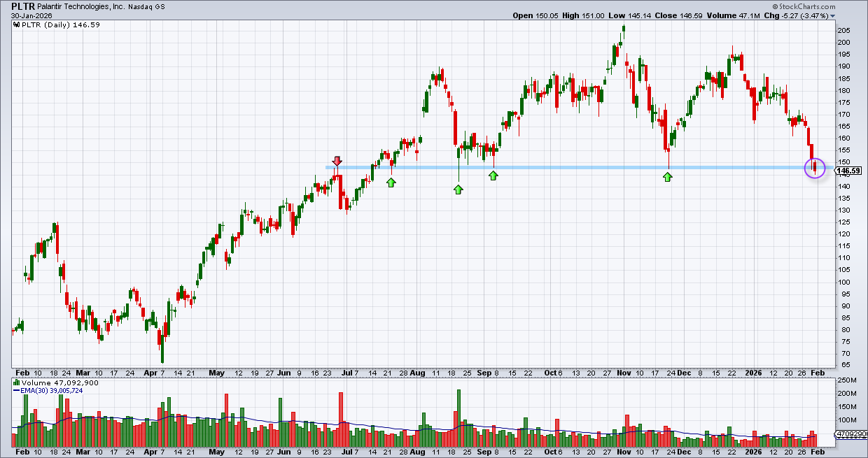Click the 100M label on the volume axis
Screen dimensions: 868x458
[x=848, y=420]
